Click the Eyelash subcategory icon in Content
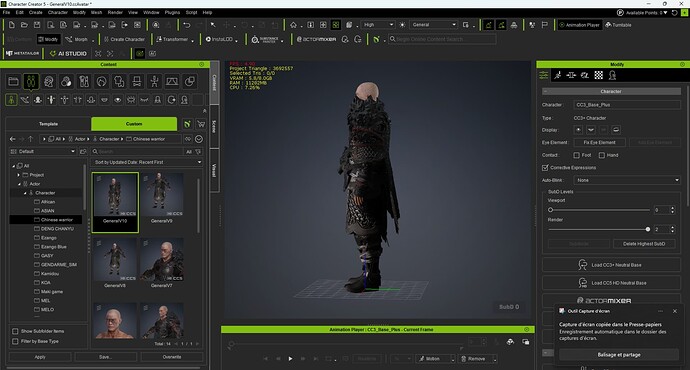690x370 pixels. click(x=144, y=100)
